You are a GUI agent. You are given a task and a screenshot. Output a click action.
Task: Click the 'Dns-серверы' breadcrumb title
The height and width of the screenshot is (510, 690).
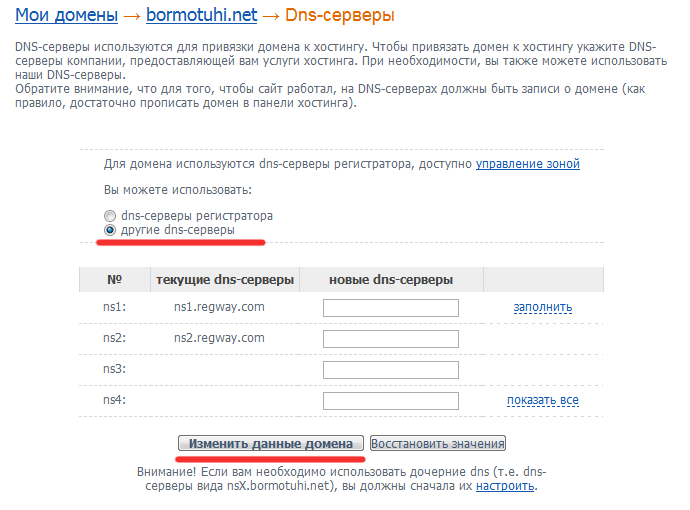[x=340, y=15]
